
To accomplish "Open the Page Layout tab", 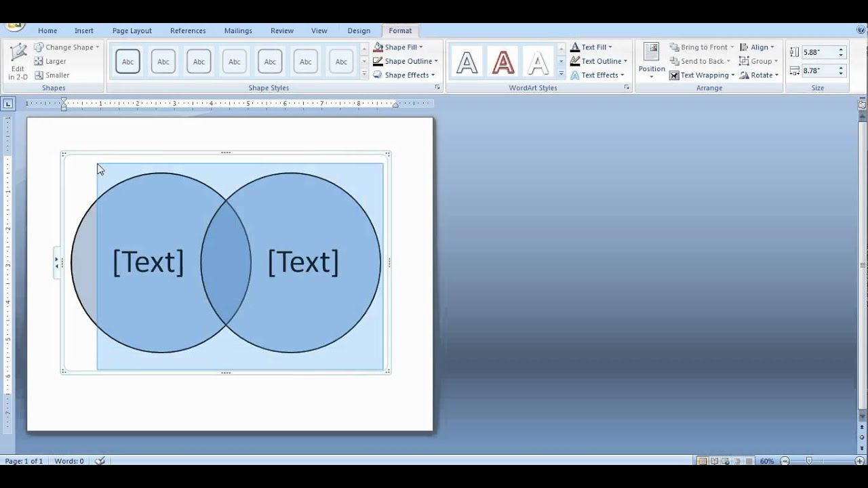I will point(132,30).
